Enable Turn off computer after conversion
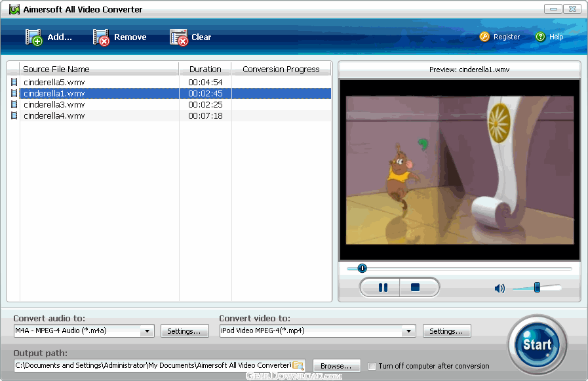The height and width of the screenshot is (381, 588). (x=372, y=366)
